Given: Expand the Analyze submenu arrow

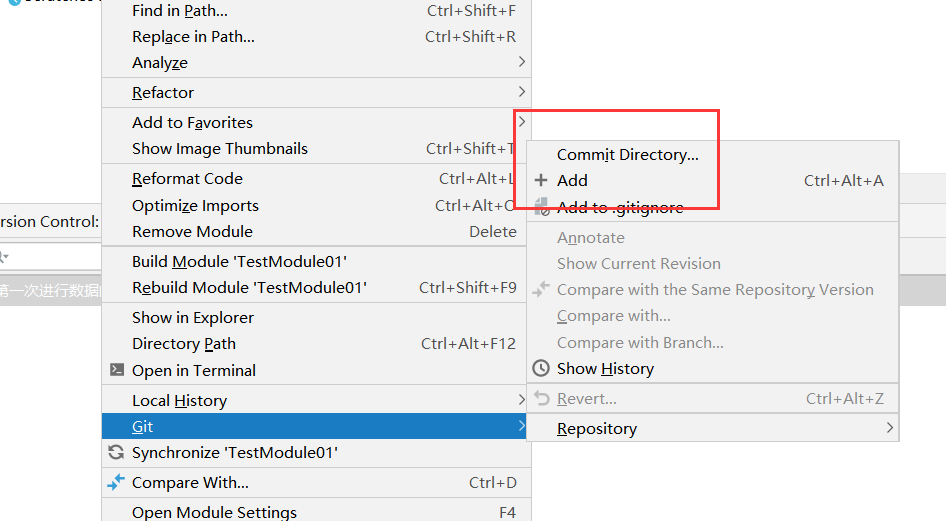Looking at the screenshot, I should click(522, 62).
